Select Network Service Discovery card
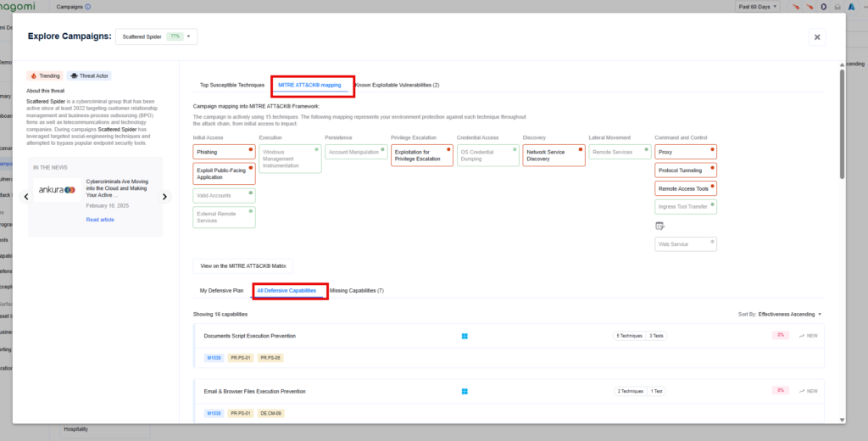868x441 pixels. [x=554, y=156]
